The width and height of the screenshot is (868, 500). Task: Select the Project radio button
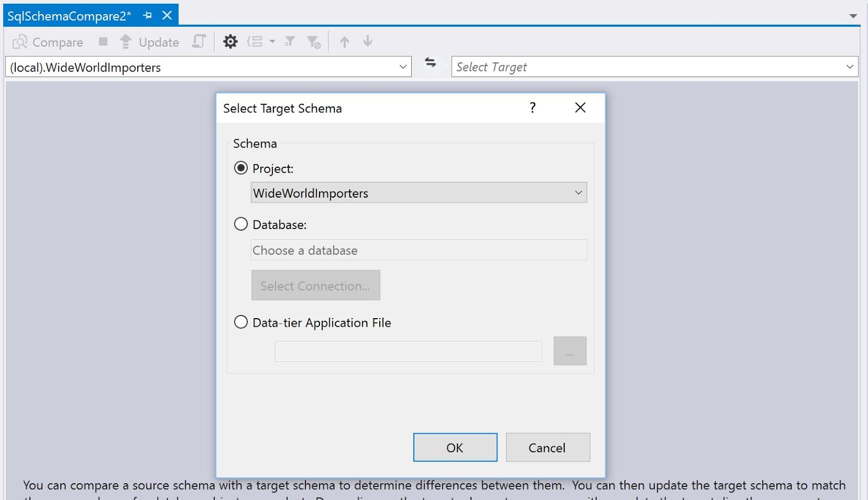pos(241,168)
